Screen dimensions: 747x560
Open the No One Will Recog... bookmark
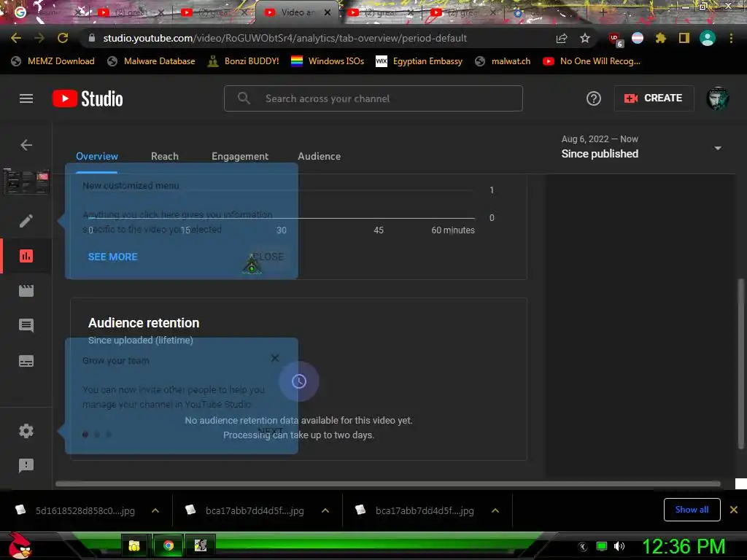pos(592,61)
